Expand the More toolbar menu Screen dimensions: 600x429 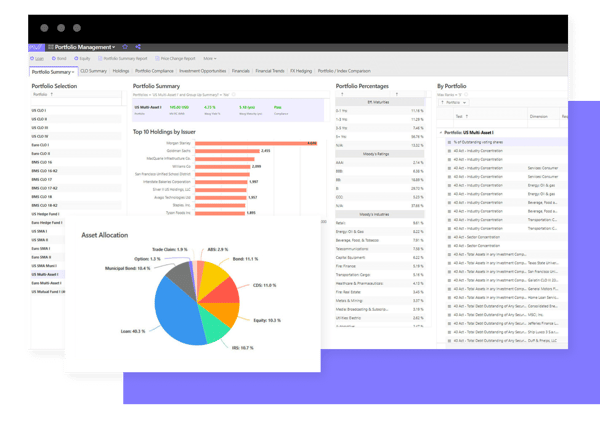click(209, 59)
